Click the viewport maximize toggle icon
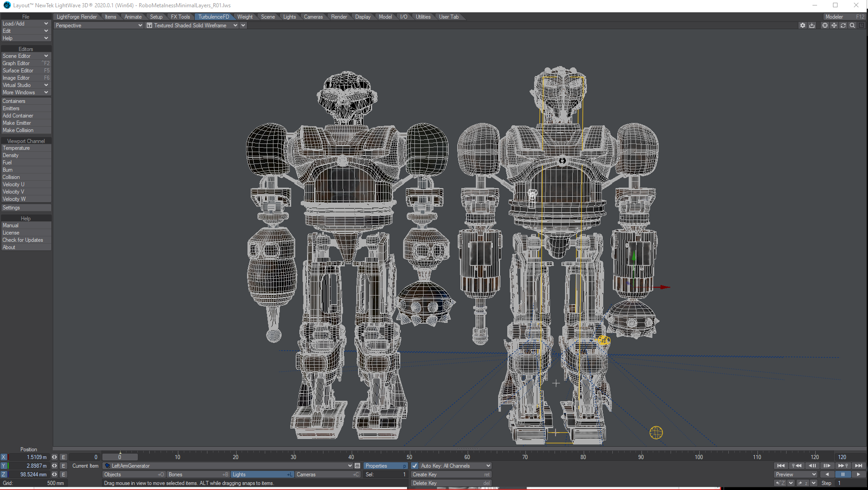 point(861,26)
